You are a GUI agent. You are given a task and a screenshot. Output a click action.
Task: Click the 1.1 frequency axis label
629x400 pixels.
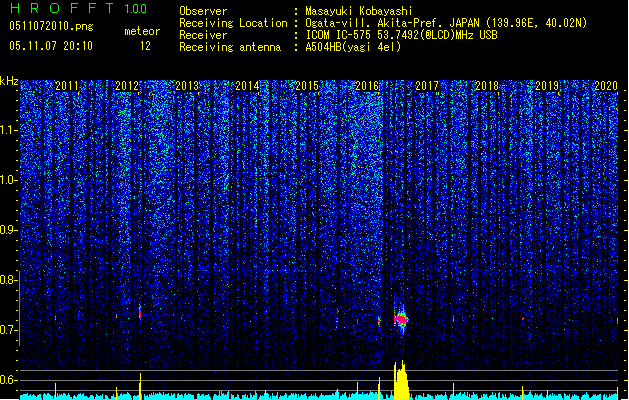coord(8,130)
